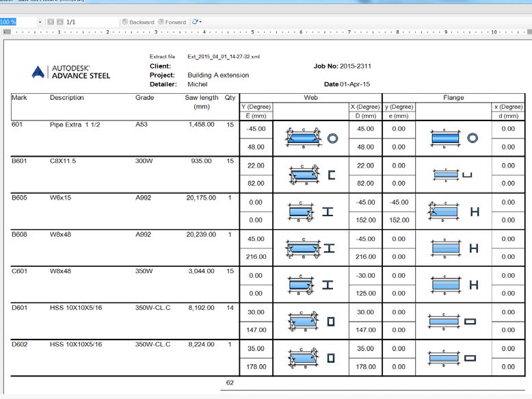Click the Saw length column header

click(201, 102)
